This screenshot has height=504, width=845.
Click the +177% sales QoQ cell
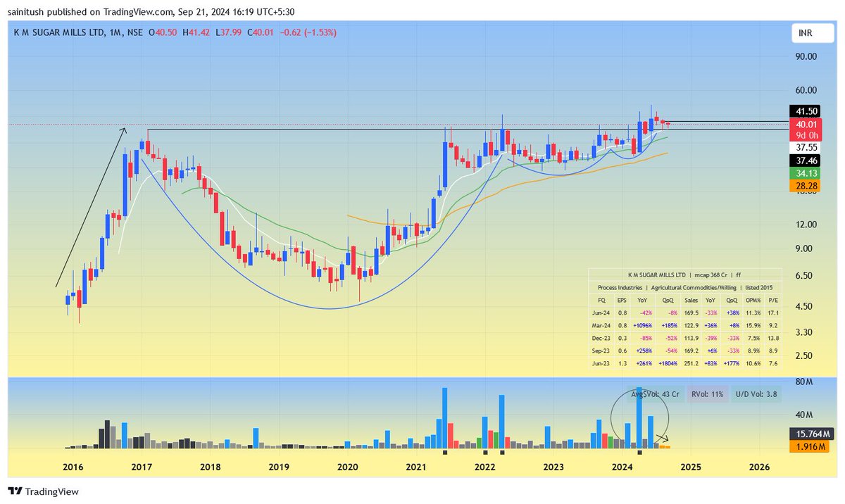[730, 363]
